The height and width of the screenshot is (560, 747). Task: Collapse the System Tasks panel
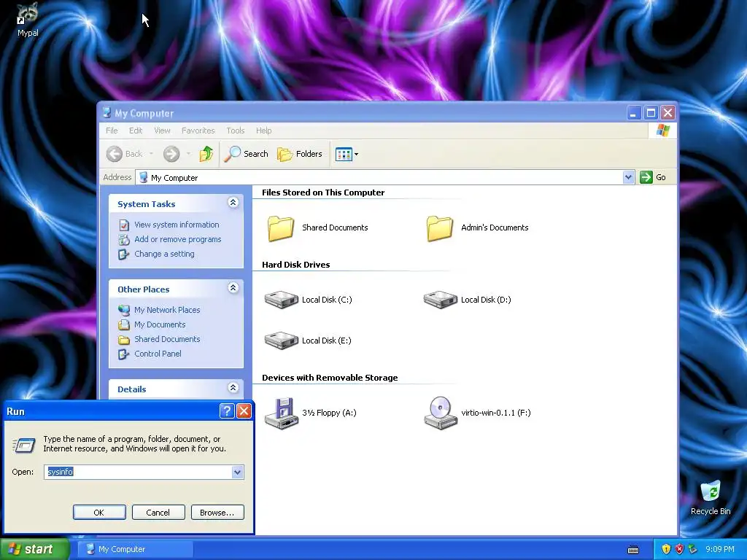tap(233, 203)
